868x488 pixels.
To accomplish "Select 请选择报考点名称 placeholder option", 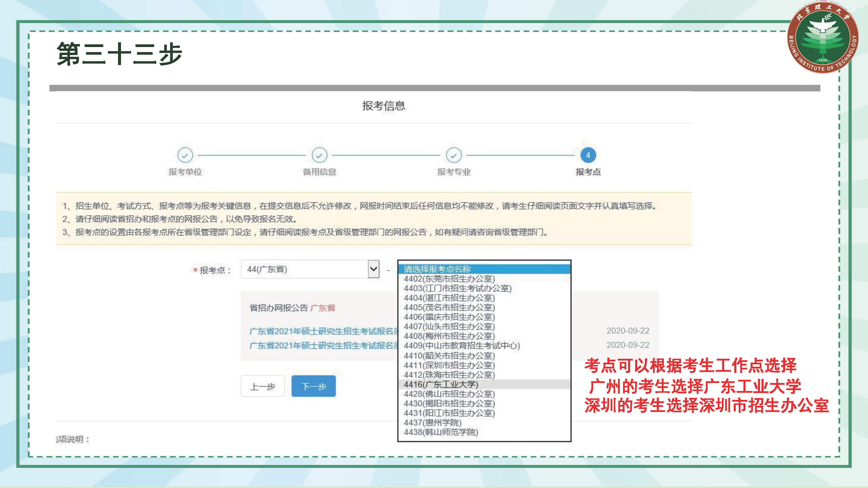I will (437, 269).
